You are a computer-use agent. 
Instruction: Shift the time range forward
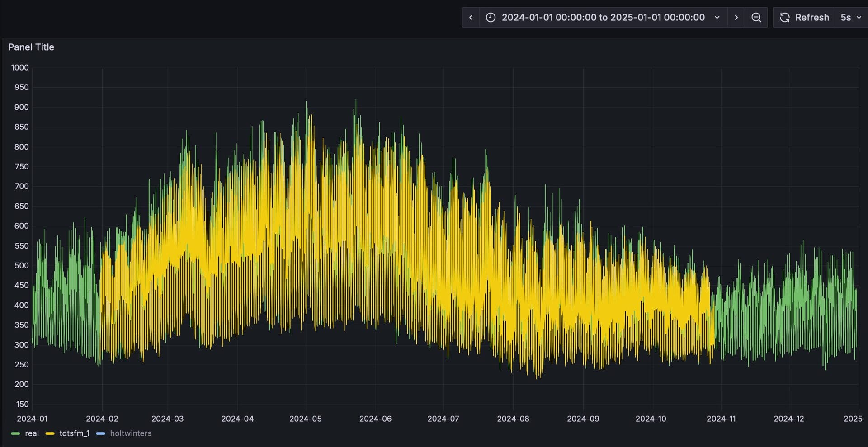(736, 18)
